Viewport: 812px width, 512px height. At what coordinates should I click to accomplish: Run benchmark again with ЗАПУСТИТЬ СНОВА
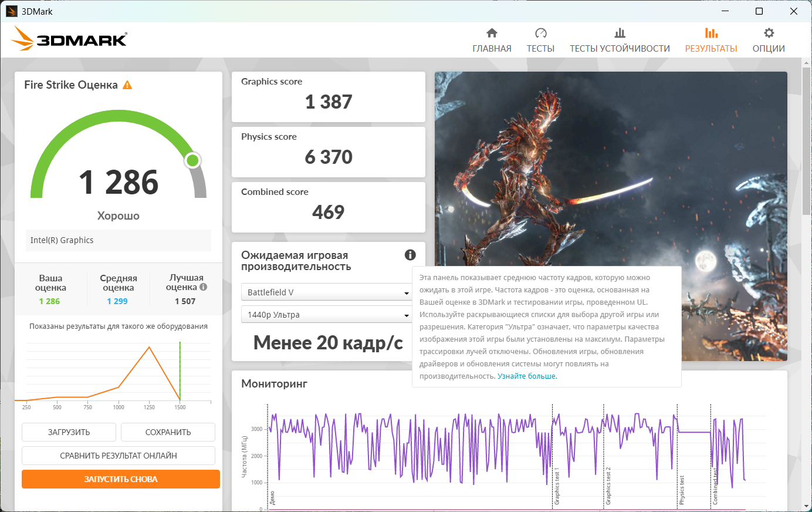click(x=121, y=479)
